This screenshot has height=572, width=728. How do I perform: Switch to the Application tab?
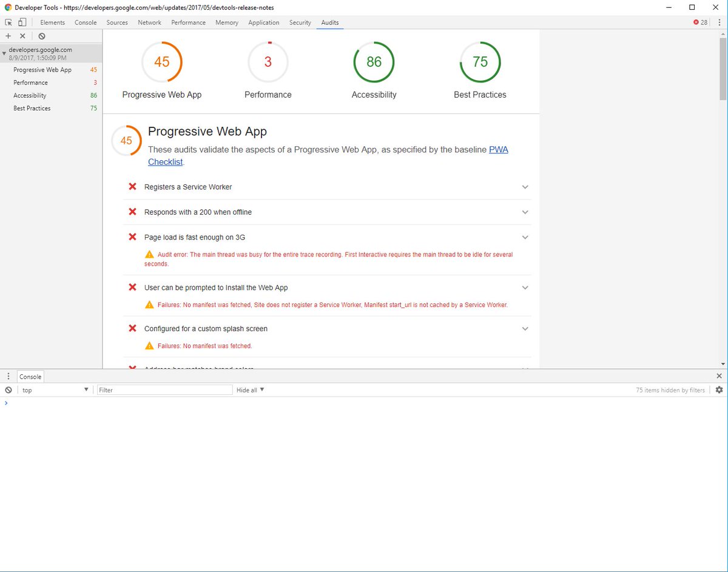coord(264,22)
